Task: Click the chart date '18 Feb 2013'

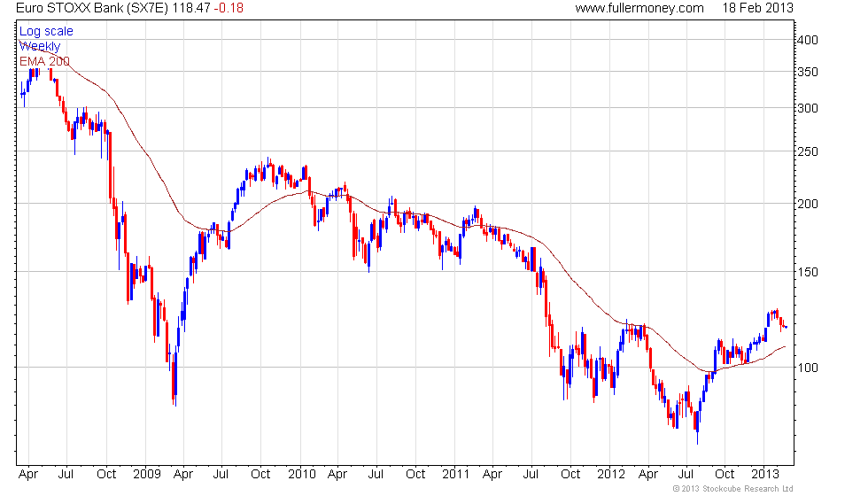Action: [757, 8]
